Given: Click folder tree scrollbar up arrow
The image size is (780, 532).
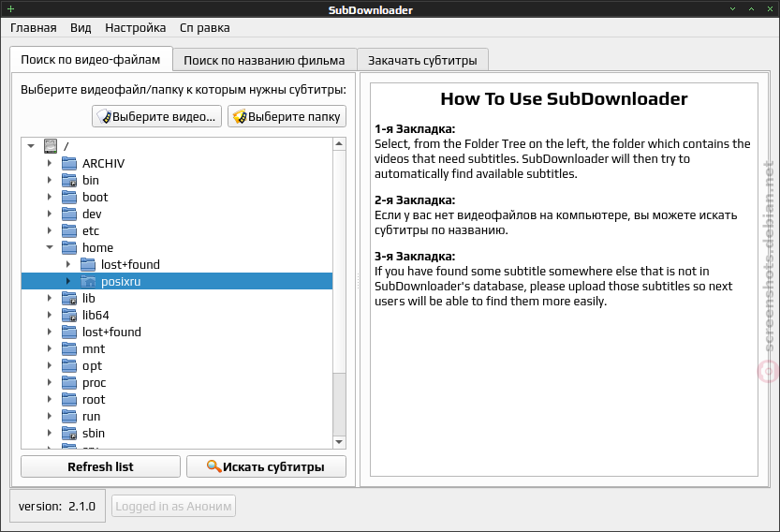Looking at the screenshot, I should click(339, 144).
